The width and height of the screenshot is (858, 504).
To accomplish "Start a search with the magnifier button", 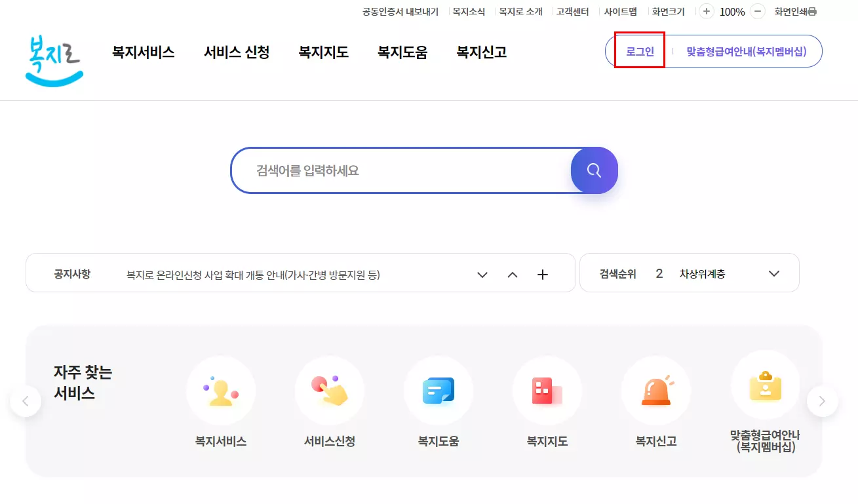I will 593,170.
